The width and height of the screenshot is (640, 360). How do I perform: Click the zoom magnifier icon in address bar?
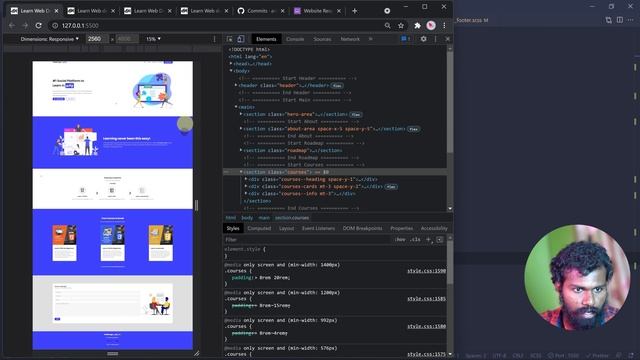coord(387,25)
